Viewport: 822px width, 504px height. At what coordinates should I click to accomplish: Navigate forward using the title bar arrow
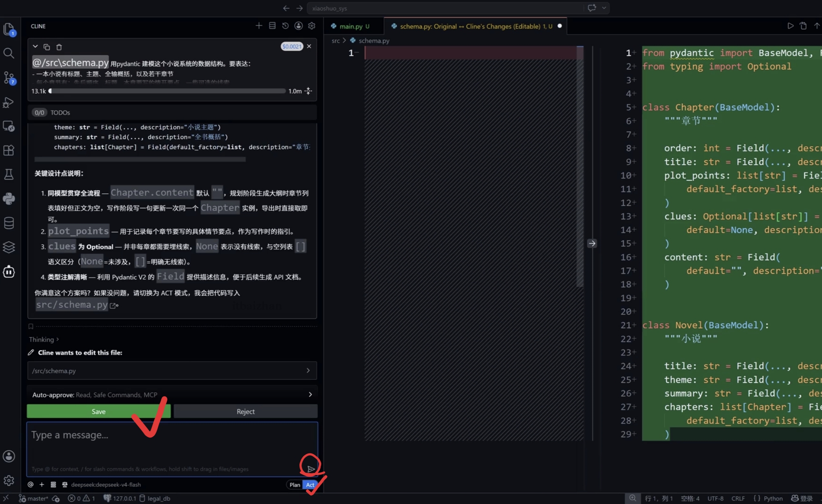299,8
